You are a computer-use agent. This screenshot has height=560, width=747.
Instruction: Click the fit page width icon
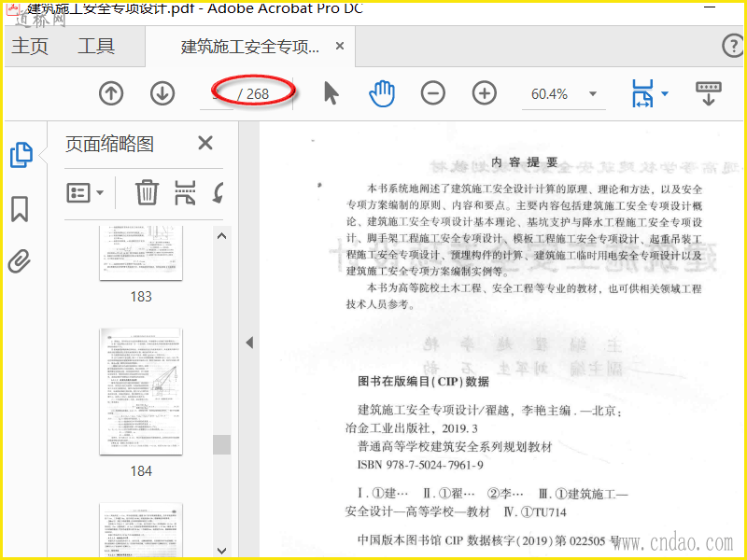coord(642,93)
